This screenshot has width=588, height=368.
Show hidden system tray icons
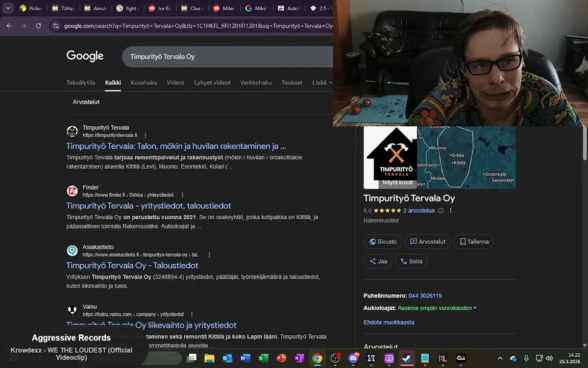coord(500,358)
